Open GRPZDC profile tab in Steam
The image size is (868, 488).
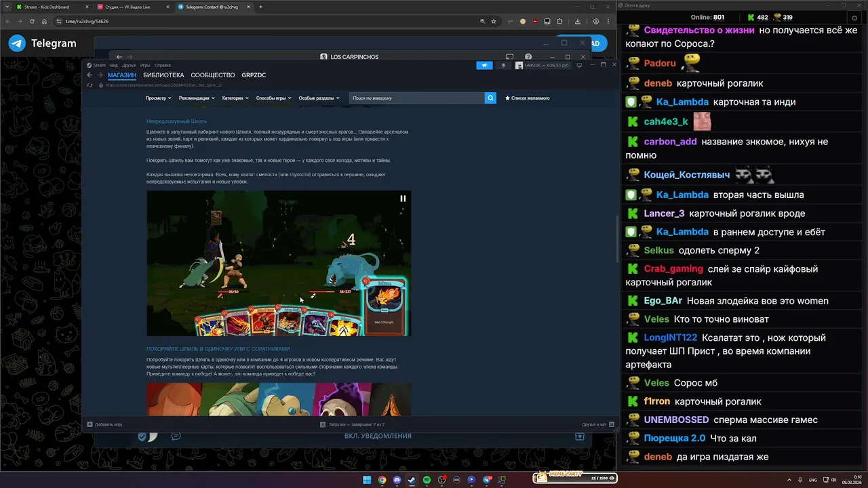(254, 75)
